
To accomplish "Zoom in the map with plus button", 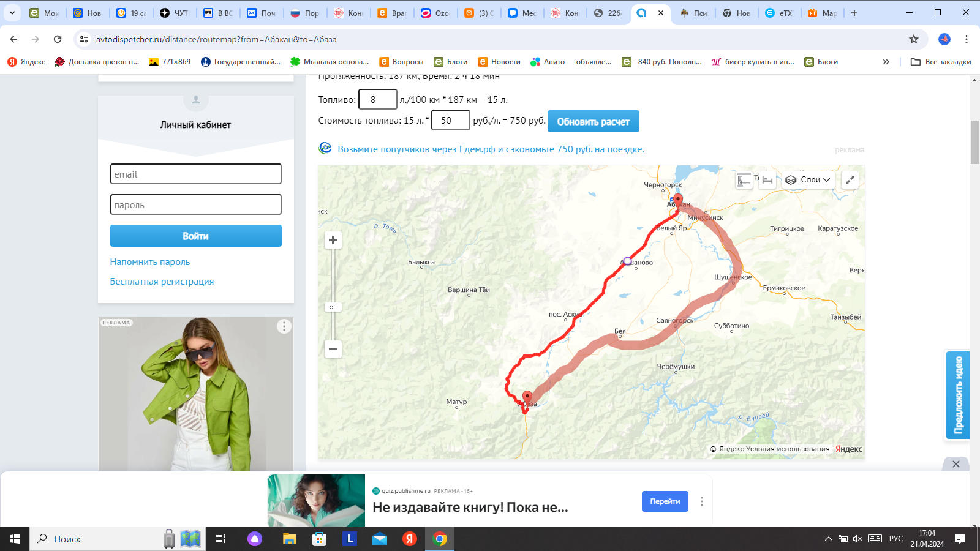I will pyautogui.click(x=333, y=240).
